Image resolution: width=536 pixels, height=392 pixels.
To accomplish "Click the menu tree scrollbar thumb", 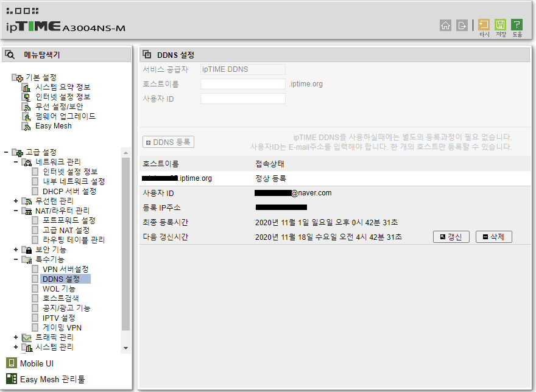I will 126,244.
